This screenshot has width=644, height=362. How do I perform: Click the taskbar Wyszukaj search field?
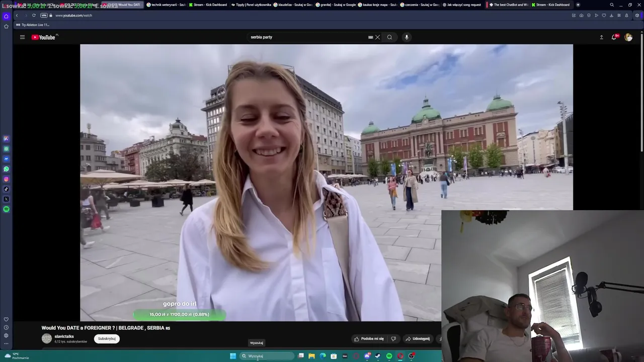coord(267,356)
